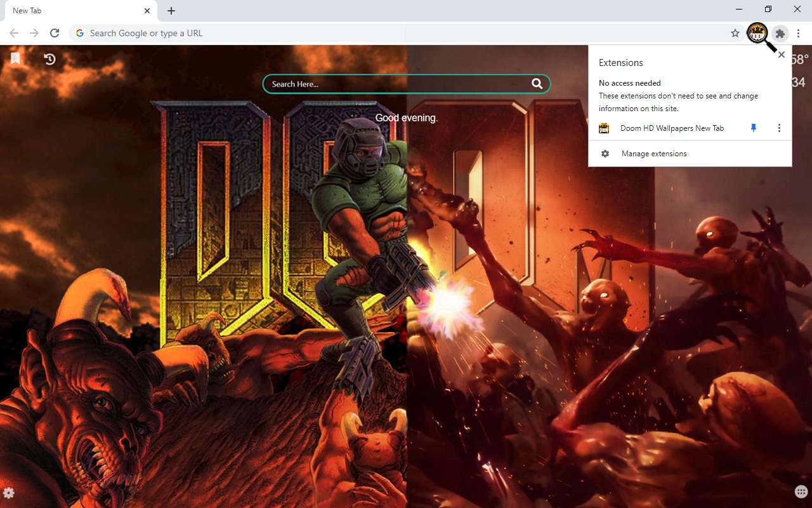Click the address bar to type a URL
This screenshot has height=508, width=812.
406,33
